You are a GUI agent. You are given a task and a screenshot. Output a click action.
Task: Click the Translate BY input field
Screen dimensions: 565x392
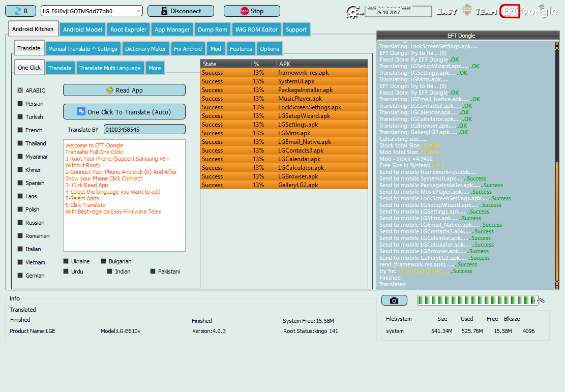pyautogui.click(x=145, y=129)
